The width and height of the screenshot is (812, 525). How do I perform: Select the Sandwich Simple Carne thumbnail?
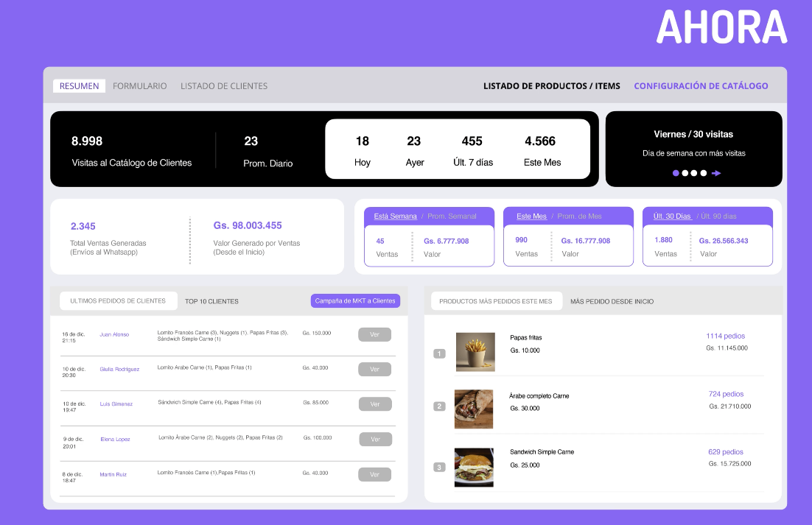(474, 467)
